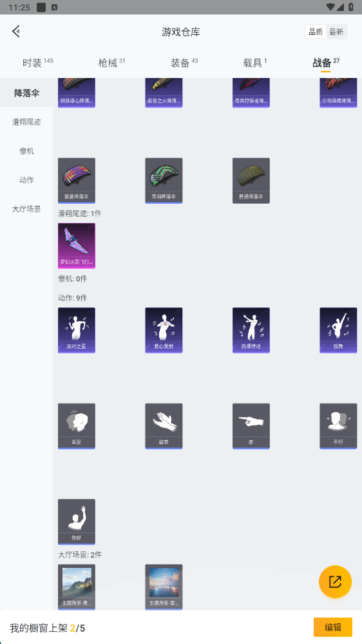This screenshot has width=362, height=644.
Task: Sort warehouse by 最新
Action: click(x=336, y=32)
